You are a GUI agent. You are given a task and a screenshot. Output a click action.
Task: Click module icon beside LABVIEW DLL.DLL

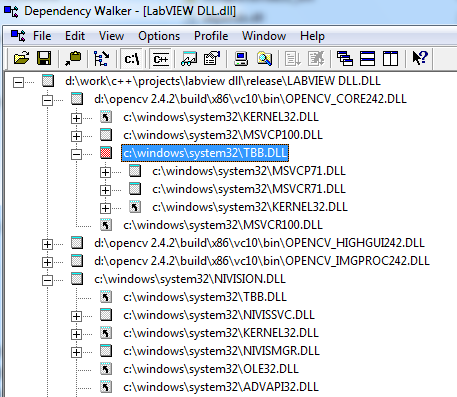[48, 81]
